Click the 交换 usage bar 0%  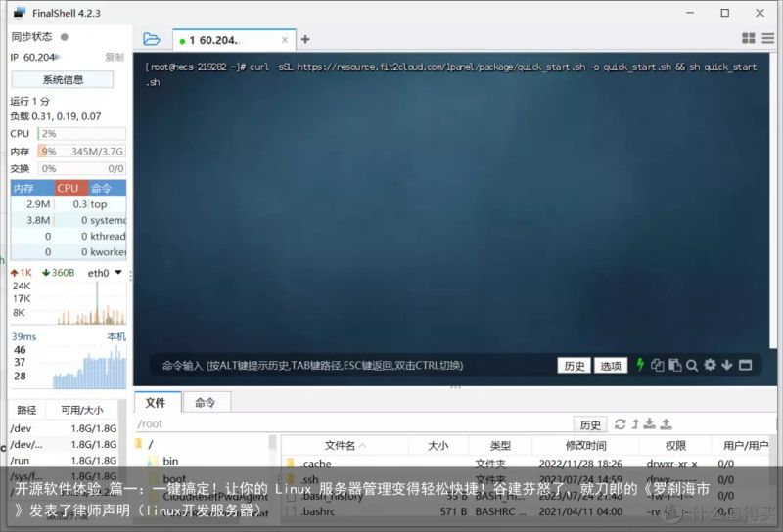tap(82, 168)
